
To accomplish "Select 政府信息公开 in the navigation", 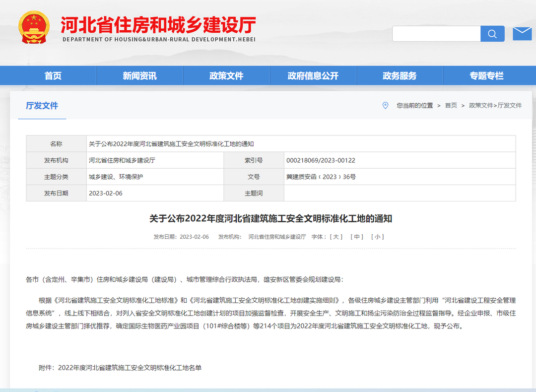I will pyautogui.click(x=313, y=75).
